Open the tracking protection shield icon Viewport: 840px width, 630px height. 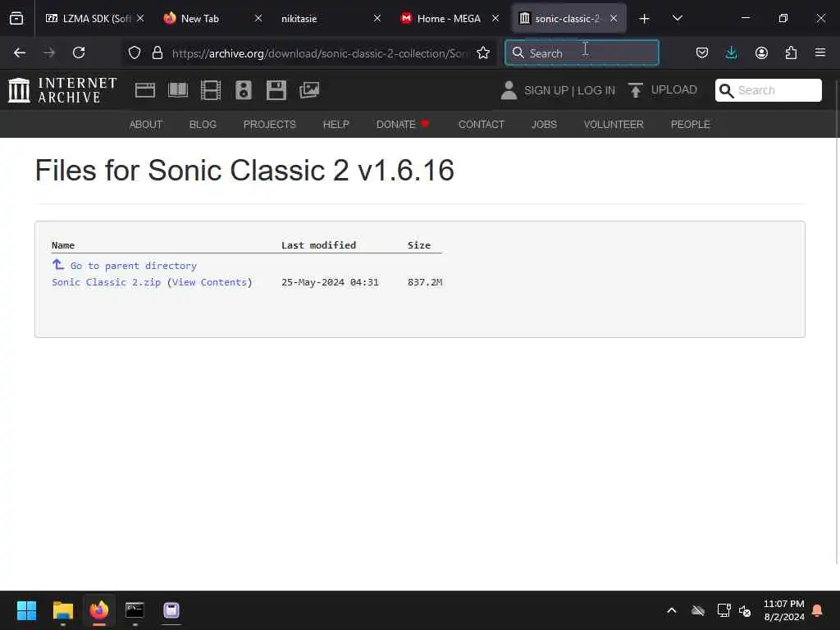point(135,52)
